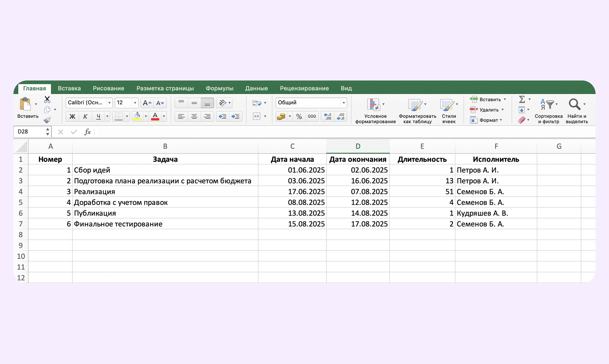Apply cell borders icon

[x=119, y=116]
